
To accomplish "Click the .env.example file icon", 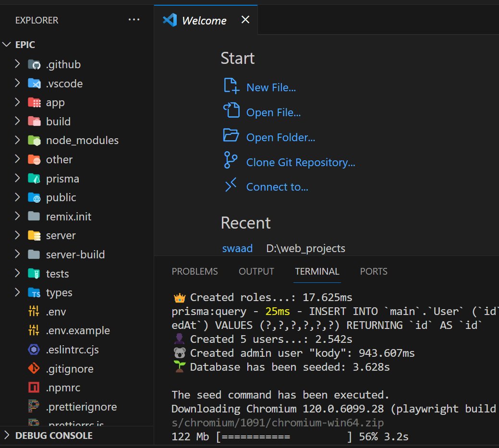I will [x=34, y=330].
